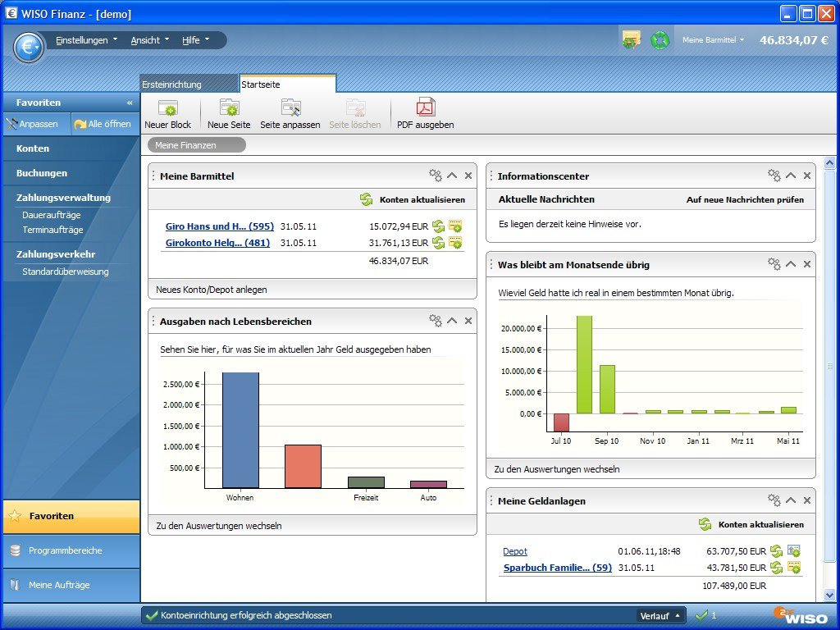Collapse the Favoriten sidebar panel
The height and width of the screenshot is (630, 840).
click(x=130, y=103)
